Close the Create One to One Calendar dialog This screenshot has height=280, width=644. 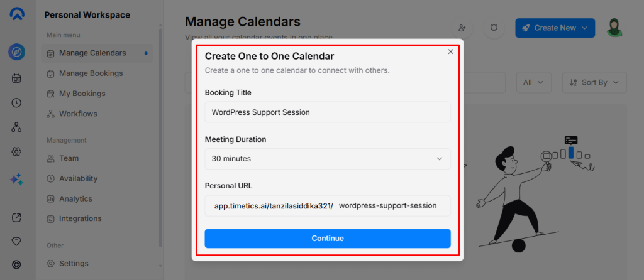pyautogui.click(x=450, y=52)
